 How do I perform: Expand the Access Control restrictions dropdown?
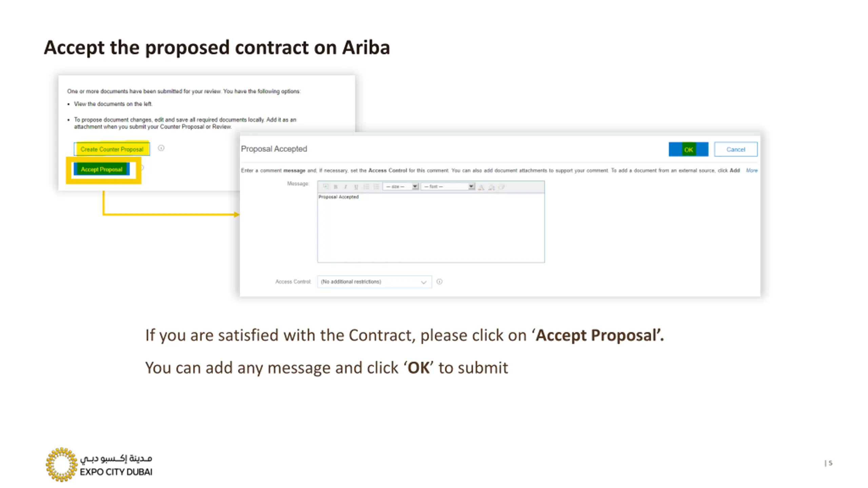point(374,282)
